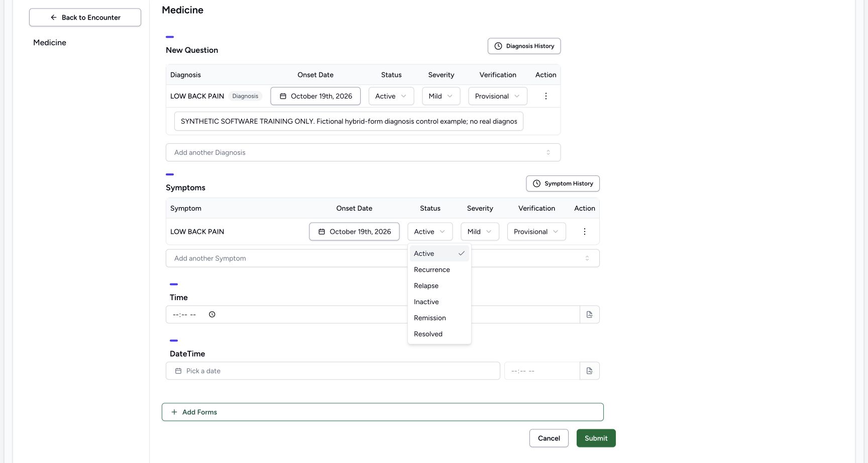The height and width of the screenshot is (463, 868).
Task: Submit the form
Action: click(596, 438)
